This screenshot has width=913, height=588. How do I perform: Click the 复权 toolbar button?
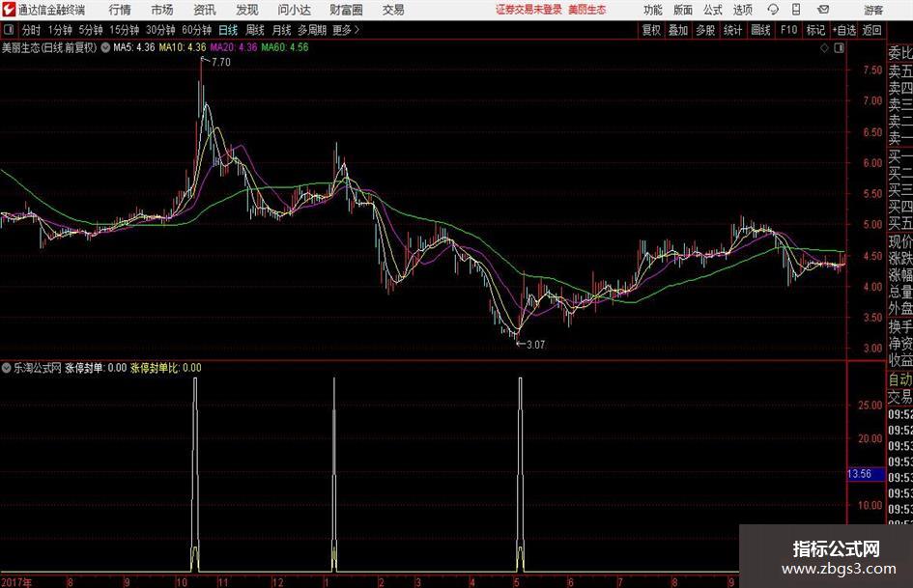click(651, 30)
